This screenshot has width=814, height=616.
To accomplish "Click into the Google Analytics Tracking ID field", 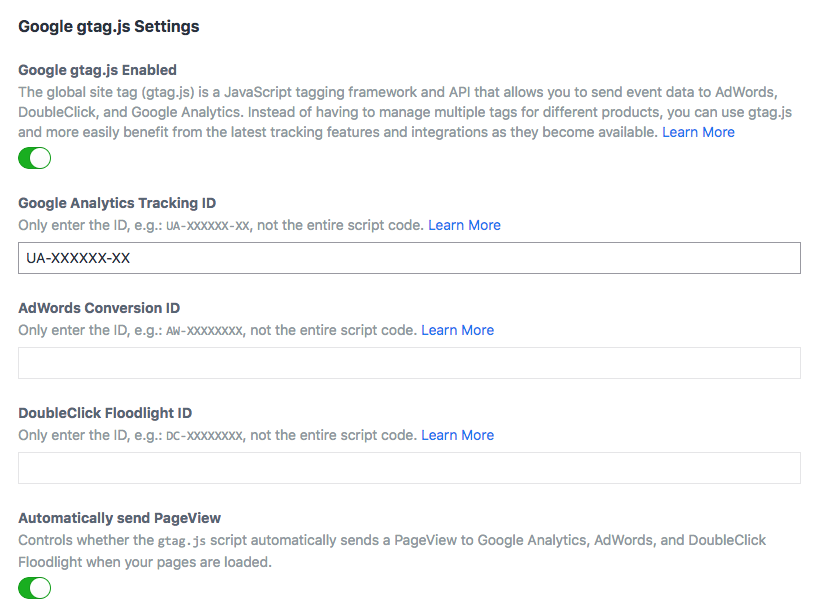I will tap(409, 258).
